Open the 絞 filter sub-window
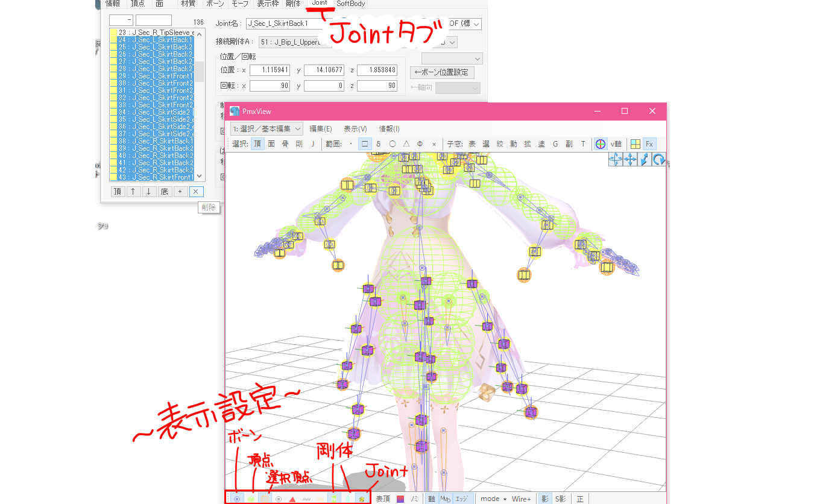This screenshot has width=814, height=504. point(500,144)
